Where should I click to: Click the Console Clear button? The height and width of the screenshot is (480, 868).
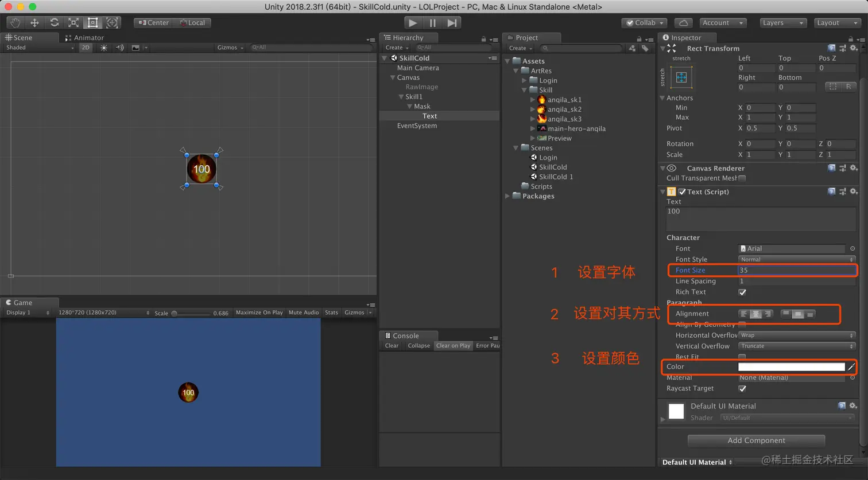pos(392,346)
